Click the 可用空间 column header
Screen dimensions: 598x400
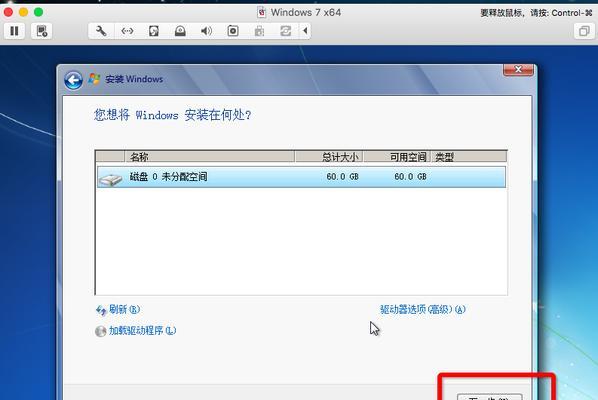click(x=397, y=157)
